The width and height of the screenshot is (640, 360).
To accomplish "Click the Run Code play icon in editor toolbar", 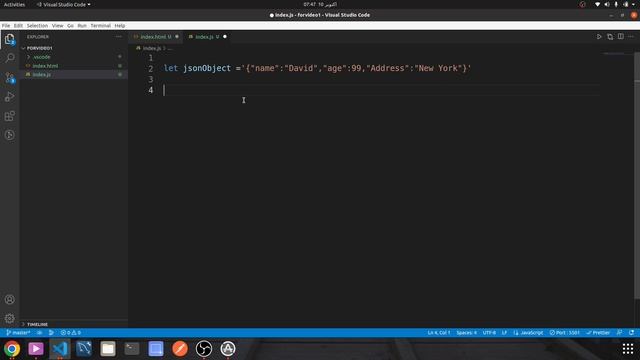I will (599, 37).
